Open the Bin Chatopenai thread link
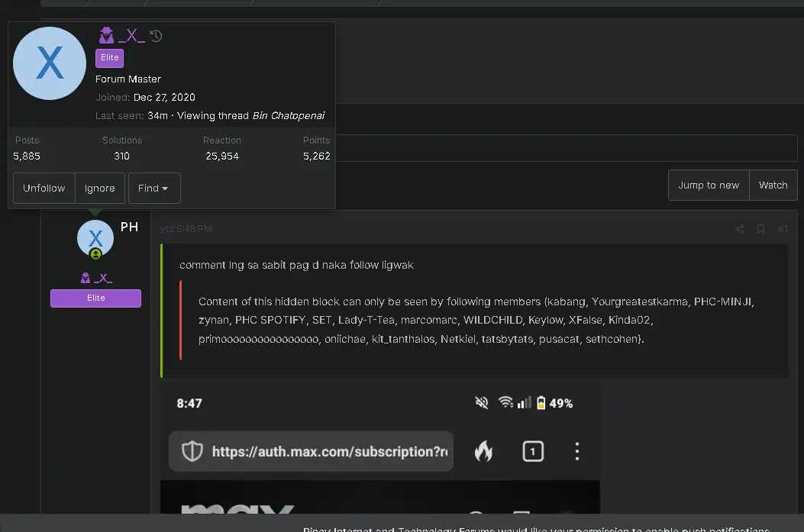804x532 pixels. 288,116
